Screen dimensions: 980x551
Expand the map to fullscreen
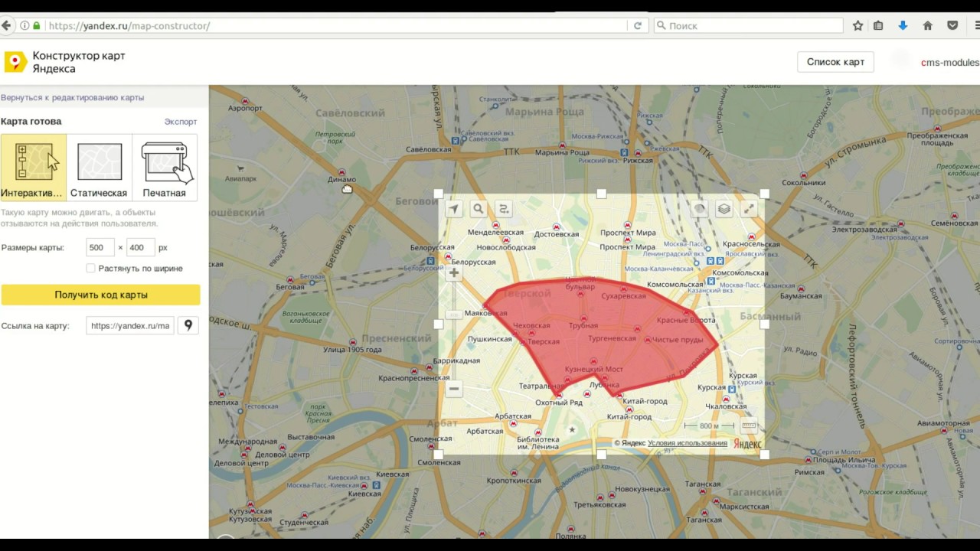click(748, 209)
